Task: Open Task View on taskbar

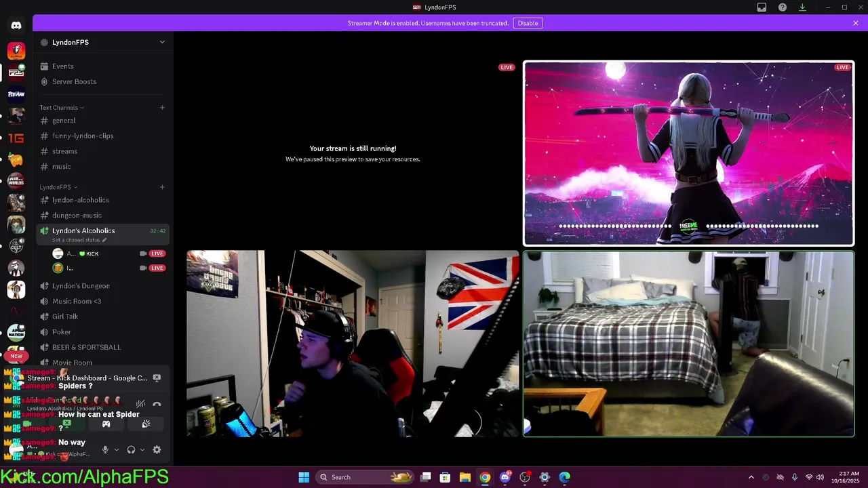Action: (x=425, y=477)
